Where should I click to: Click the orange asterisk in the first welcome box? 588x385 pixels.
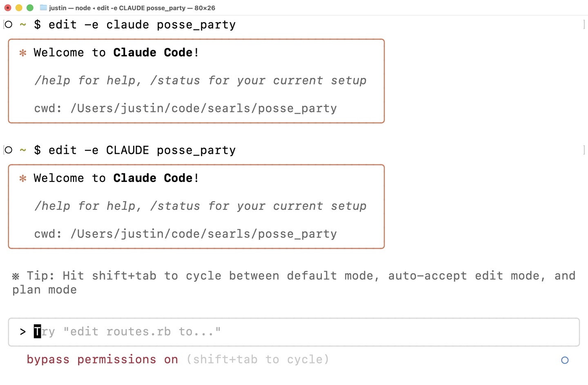point(23,53)
